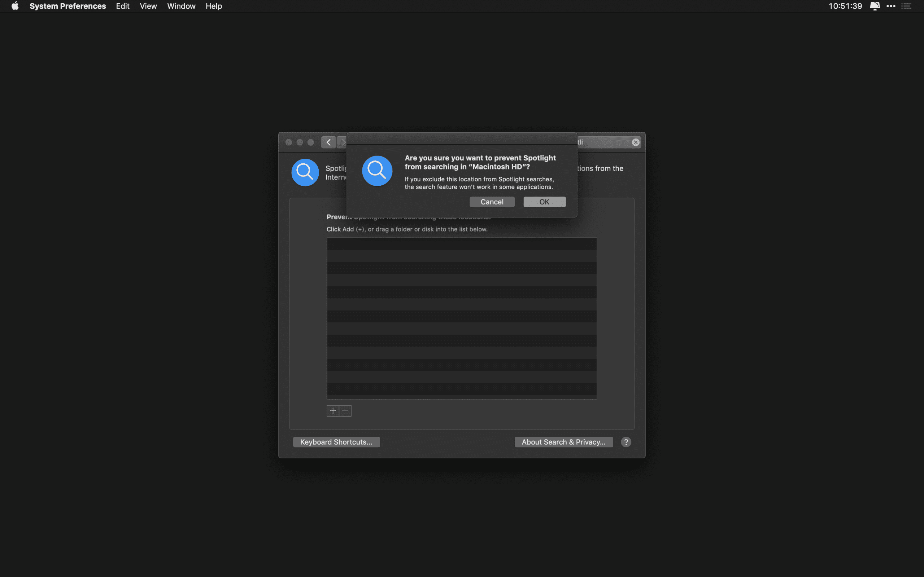Click the Remove location minus button
Image resolution: width=924 pixels, height=577 pixels.
345,411
